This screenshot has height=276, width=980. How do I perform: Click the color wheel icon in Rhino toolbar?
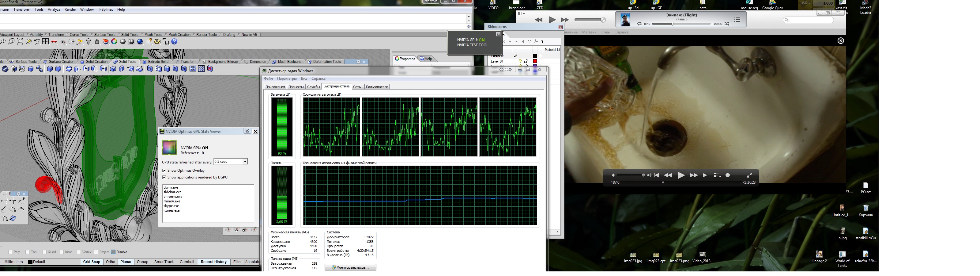pyautogui.click(x=114, y=41)
